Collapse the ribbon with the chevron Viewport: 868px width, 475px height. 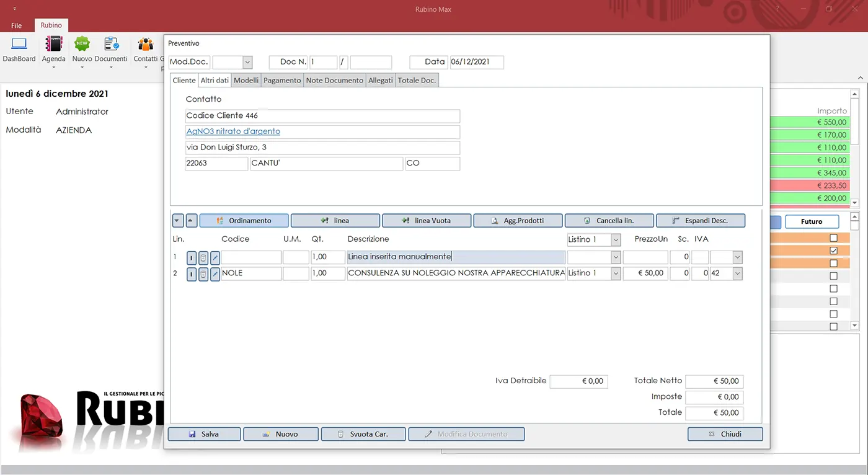pos(860,78)
